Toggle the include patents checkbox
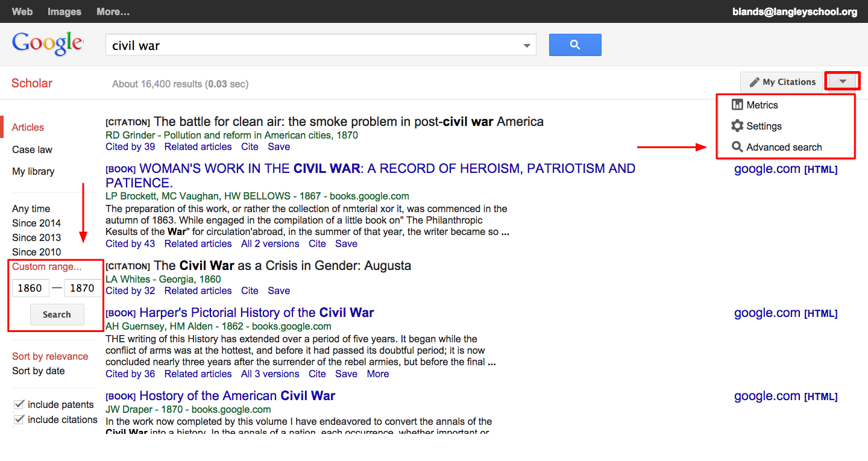The height and width of the screenshot is (461, 868). click(19, 404)
